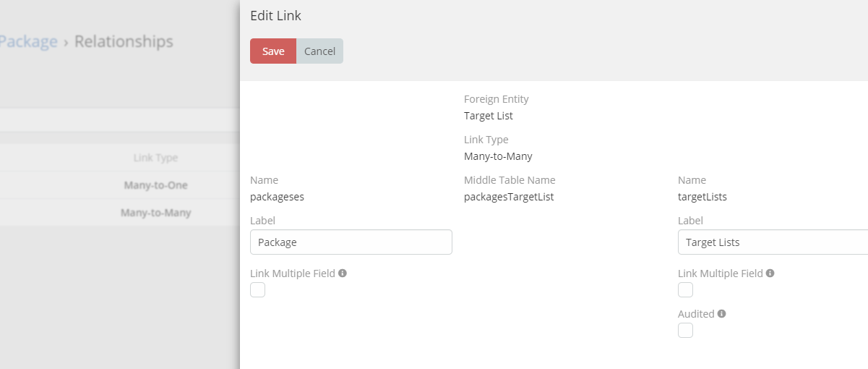Viewport: 868px width, 369px height.
Task: Open the Package breadcrumb link
Action: (29, 41)
